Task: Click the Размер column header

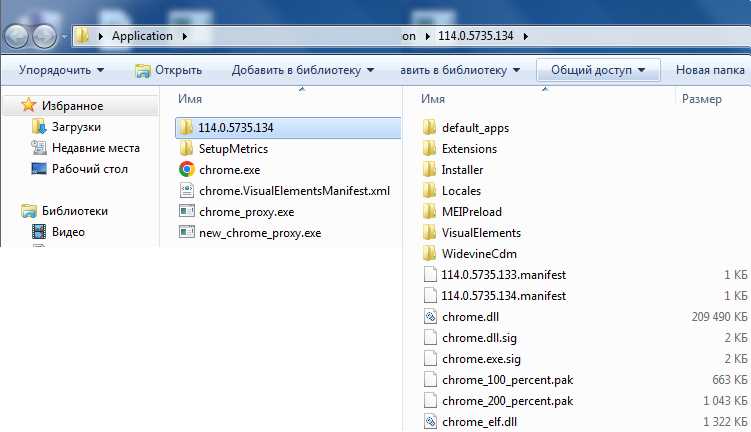Action: click(x=702, y=99)
